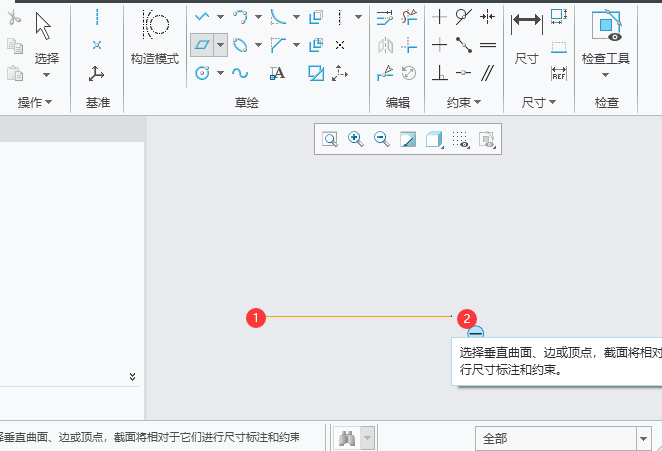Click the red marker number 1 on line
The height and width of the screenshot is (451, 662).
pyautogui.click(x=256, y=318)
